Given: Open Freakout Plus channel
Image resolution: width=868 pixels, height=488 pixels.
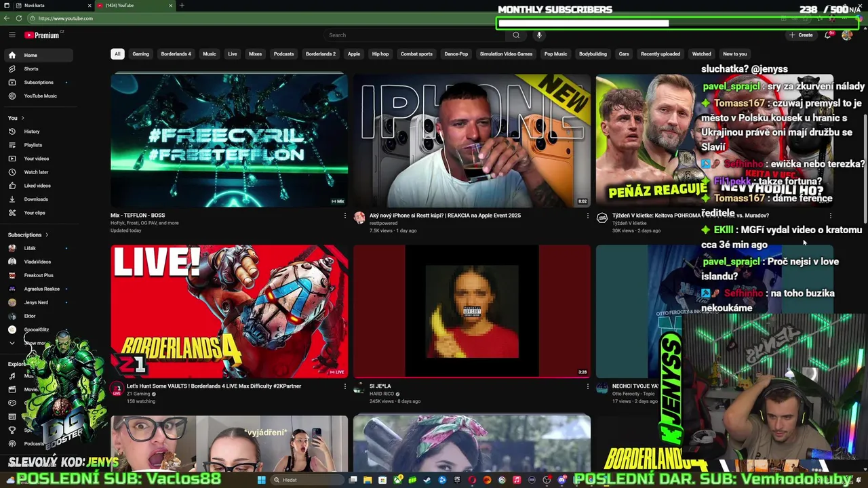Looking at the screenshot, I should click(37, 275).
